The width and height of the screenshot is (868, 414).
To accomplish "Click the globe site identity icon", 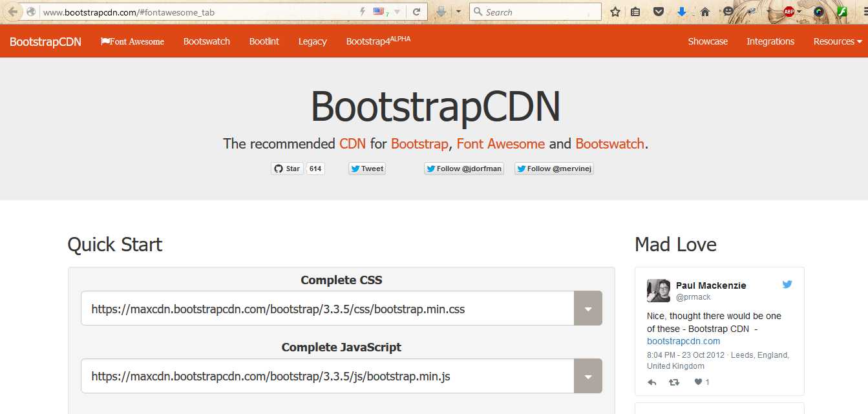I will tap(31, 12).
